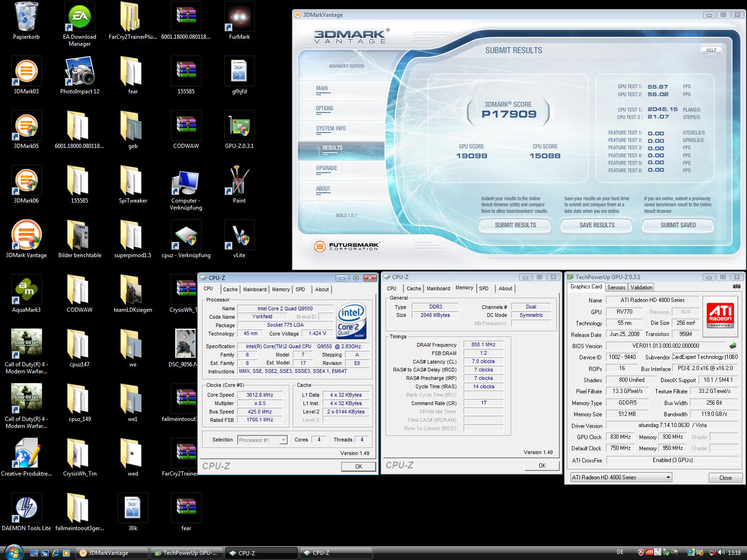This screenshot has height=560, width=747.
Task: Click the GPU Clock 830 MHz field
Action: pos(620,437)
